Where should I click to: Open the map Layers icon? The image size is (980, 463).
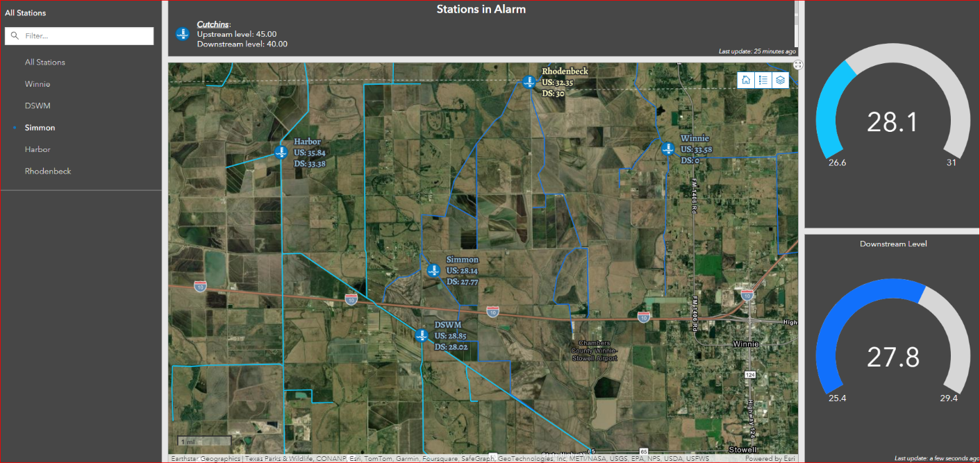(781, 80)
